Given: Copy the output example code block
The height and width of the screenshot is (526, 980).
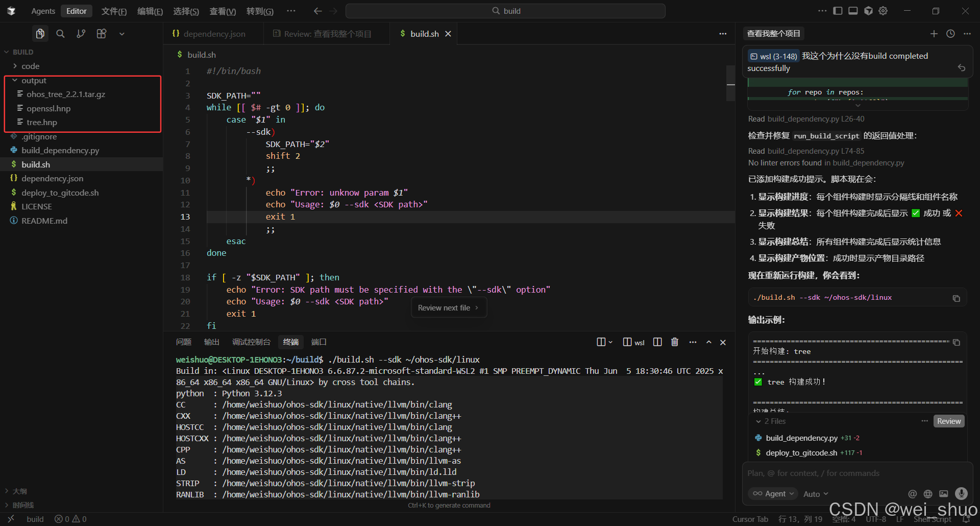Looking at the screenshot, I should tap(957, 342).
